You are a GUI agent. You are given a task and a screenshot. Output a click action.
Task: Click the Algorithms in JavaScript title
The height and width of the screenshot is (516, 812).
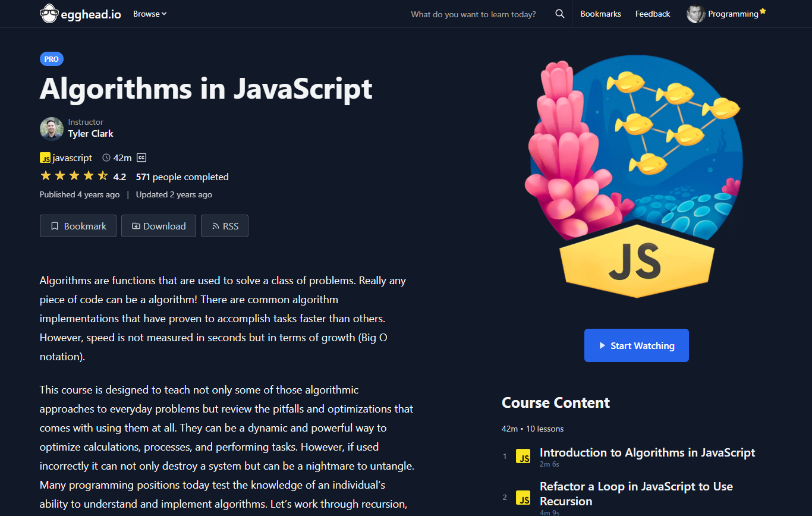[x=206, y=89]
